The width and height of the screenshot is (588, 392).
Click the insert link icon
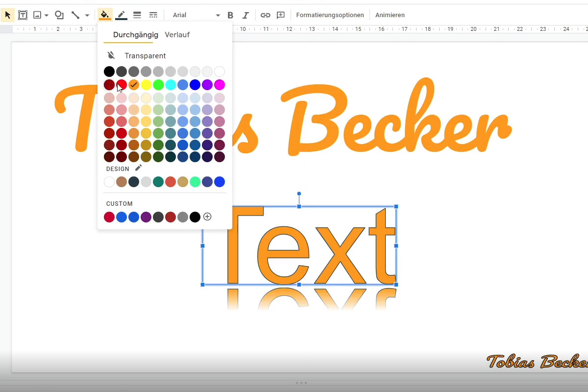coord(265,15)
